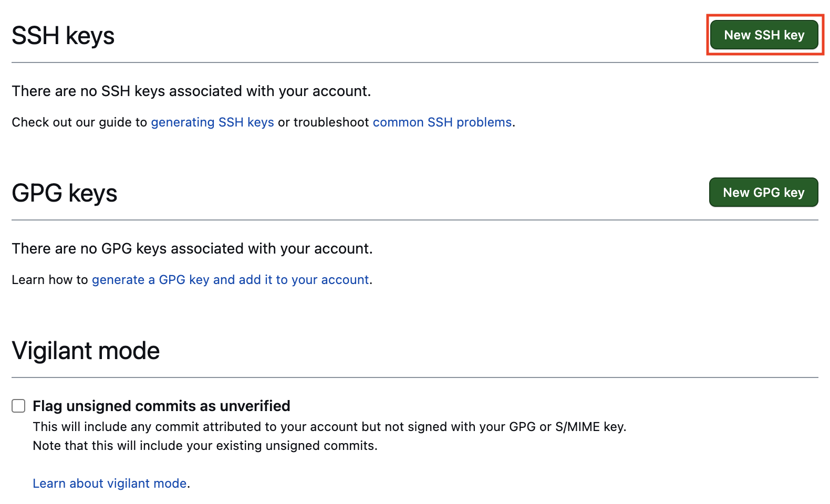Click the New SSH key button

tap(764, 35)
